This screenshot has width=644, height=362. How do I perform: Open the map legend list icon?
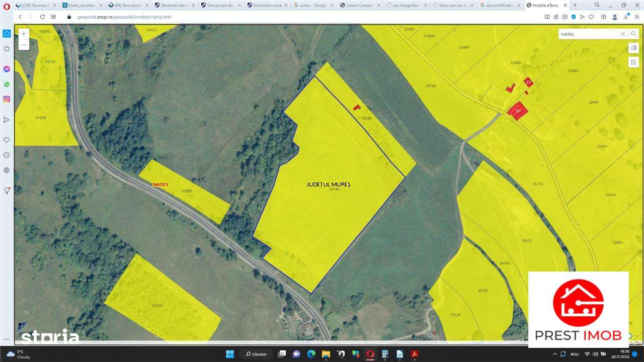click(x=633, y=62)
